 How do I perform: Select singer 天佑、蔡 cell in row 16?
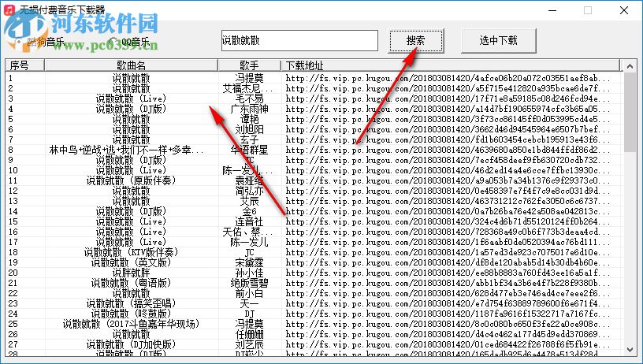247,232
